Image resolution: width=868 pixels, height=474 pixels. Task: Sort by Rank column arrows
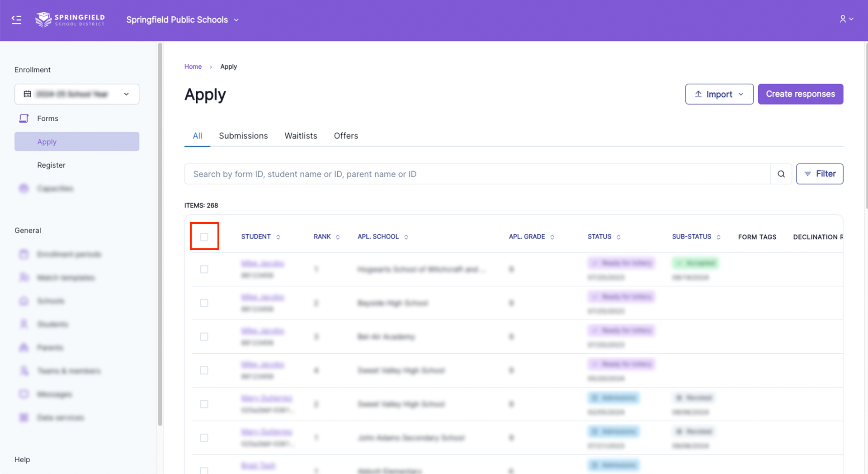click(338, 237)
